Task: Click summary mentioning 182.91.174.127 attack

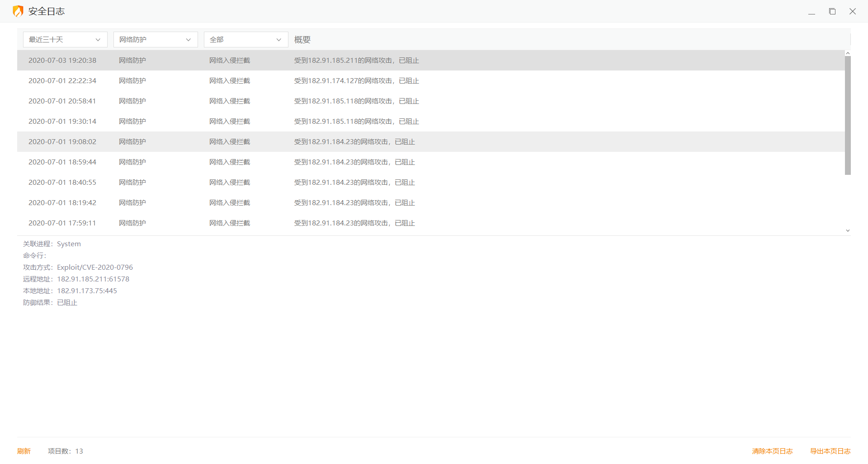Action: pyautogui.click(x=357, y=80)
